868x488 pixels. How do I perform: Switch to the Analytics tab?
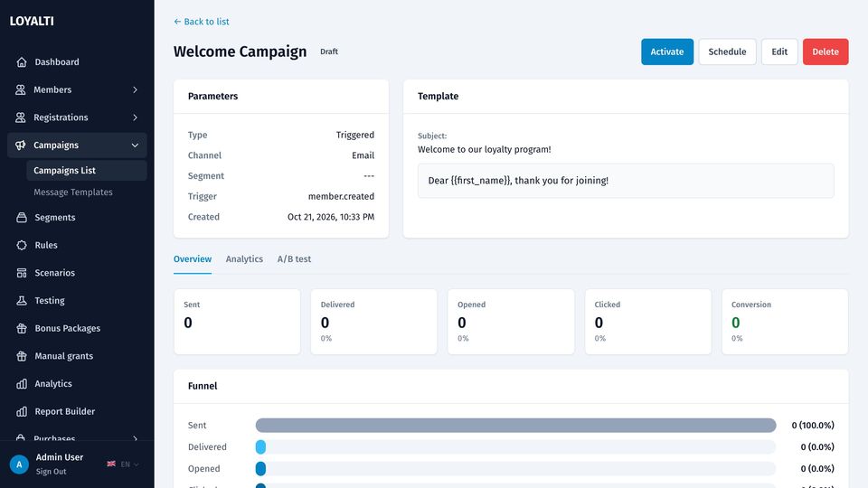244,259
